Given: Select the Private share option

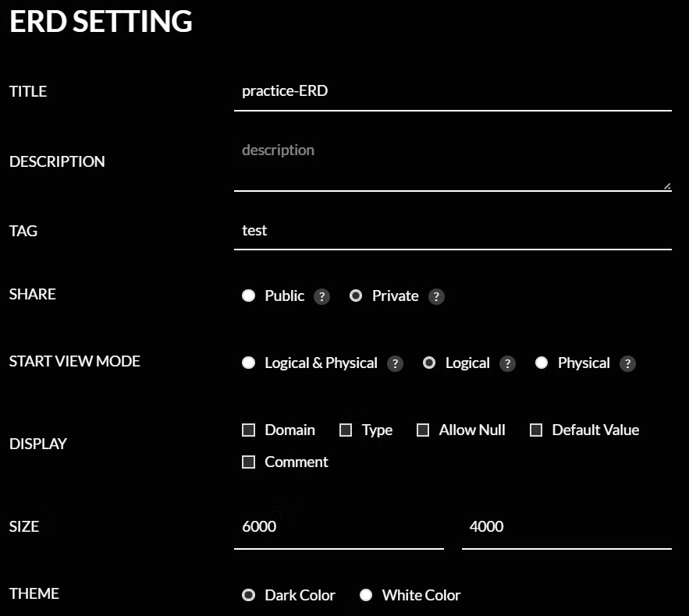Looking at the screenshot, I should tap(356, 296).
